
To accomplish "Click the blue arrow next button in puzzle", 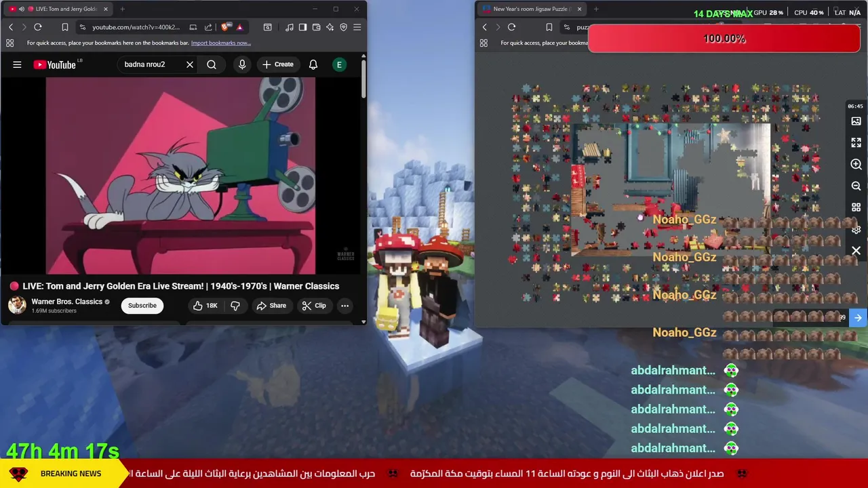I will coord(858,318).
